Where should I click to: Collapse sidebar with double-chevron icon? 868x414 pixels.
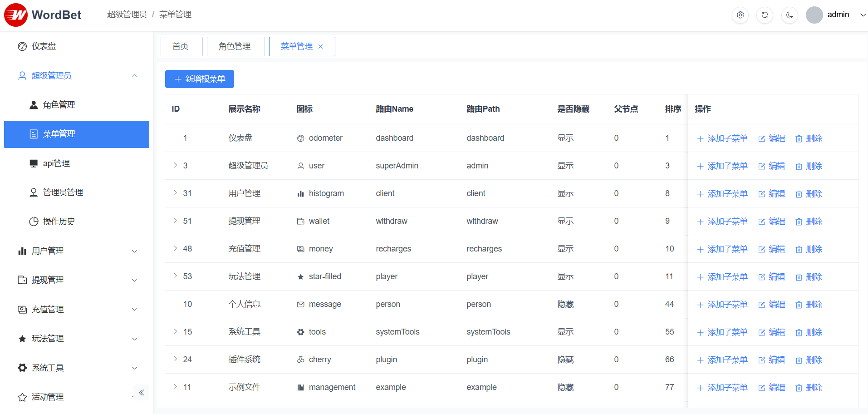tap(141, 393)
